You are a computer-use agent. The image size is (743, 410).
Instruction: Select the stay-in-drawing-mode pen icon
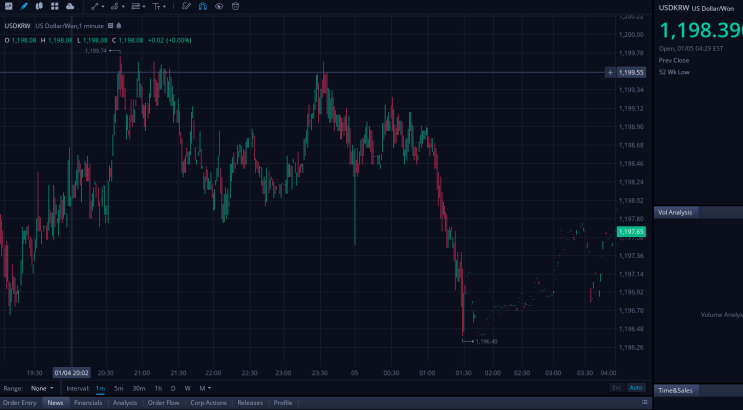[186, 6]
